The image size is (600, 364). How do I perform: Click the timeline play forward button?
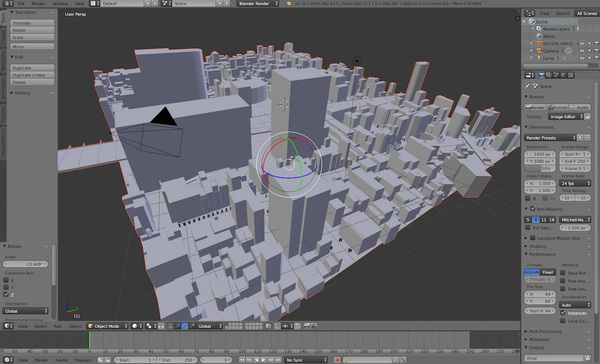pyautogui.click(x=264, y=360)
